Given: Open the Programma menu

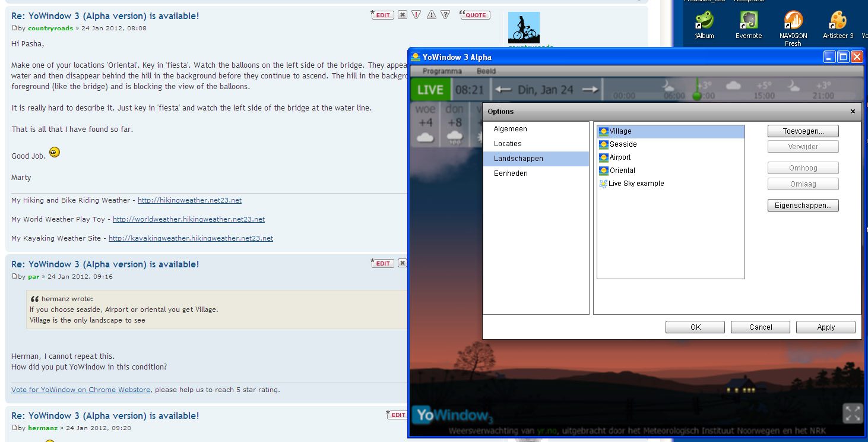Looking at the screenshot, I should pyautogui.click(x=442, y=71).
